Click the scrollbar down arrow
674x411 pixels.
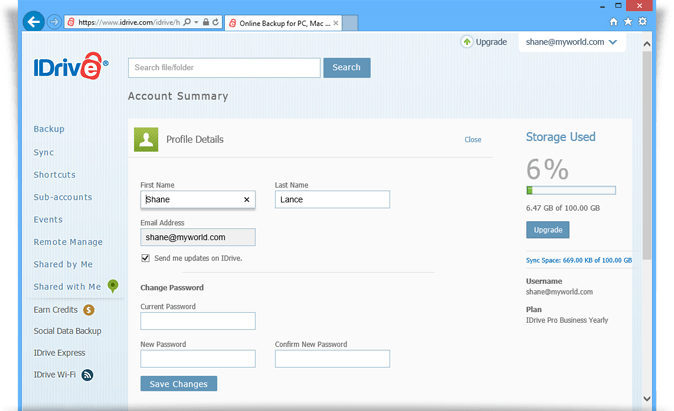pyautogui.click(x=646, y=399)
